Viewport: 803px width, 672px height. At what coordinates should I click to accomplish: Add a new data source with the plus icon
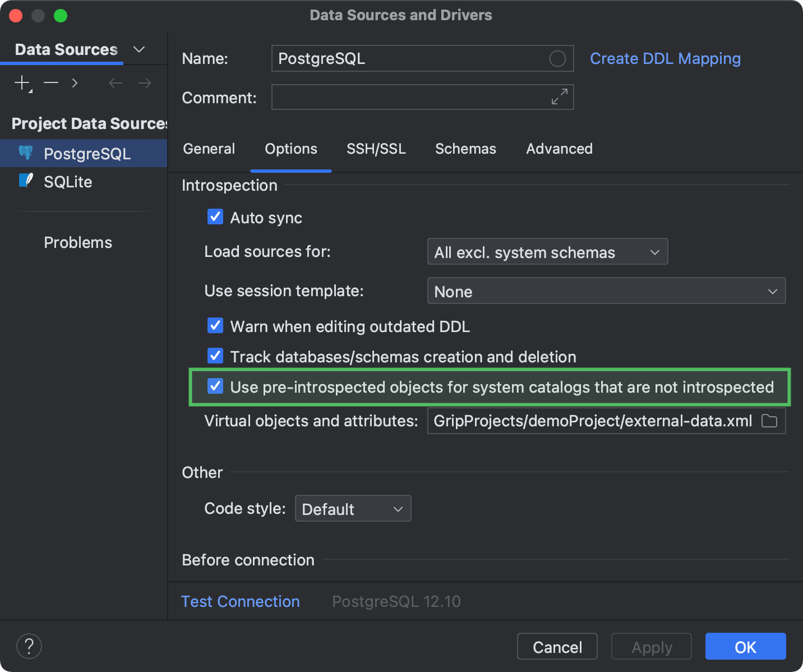[21, 82]
